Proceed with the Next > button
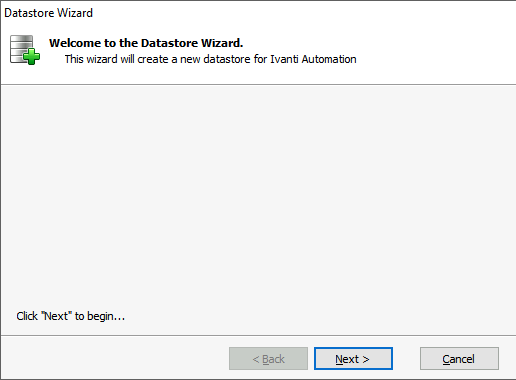The height and width of the screenshot is (380, 516). (x=353, y=359)
